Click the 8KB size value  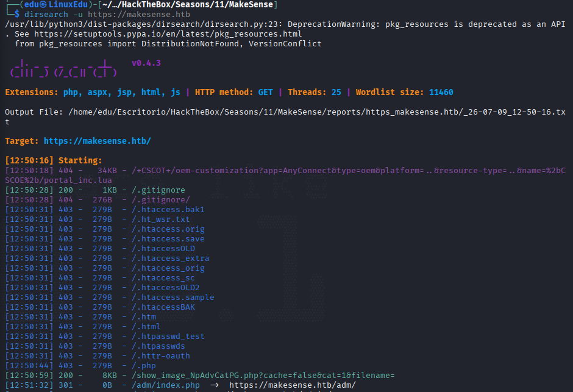tap(110, 376)
